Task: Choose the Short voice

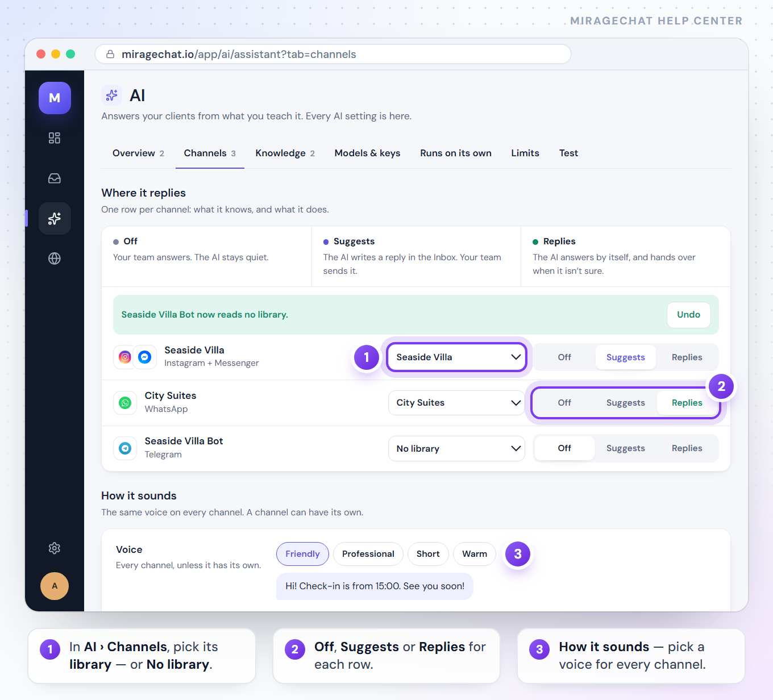Action: [x=428, y=554]
